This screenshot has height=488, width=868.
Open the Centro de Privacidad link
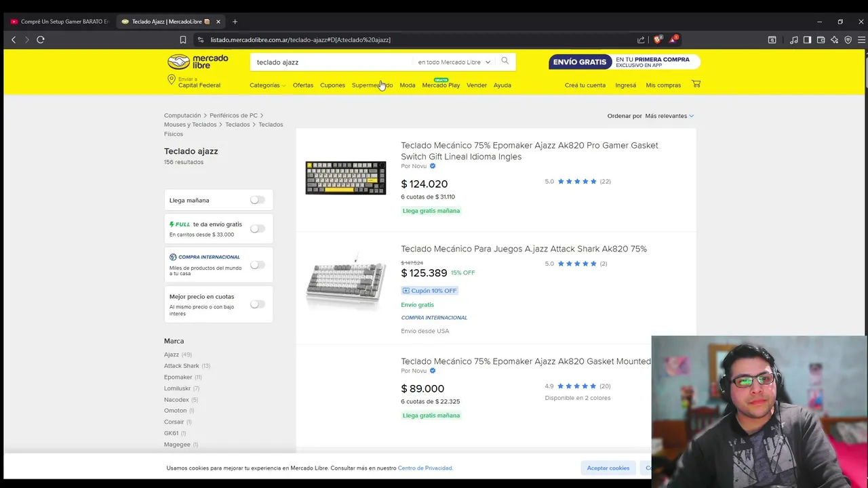[425, 468]
